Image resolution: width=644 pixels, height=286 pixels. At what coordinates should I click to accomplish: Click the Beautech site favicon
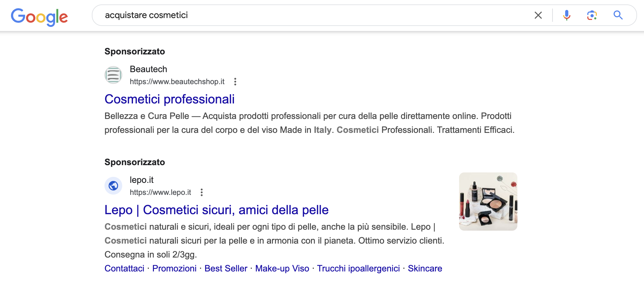pos(113,75)
